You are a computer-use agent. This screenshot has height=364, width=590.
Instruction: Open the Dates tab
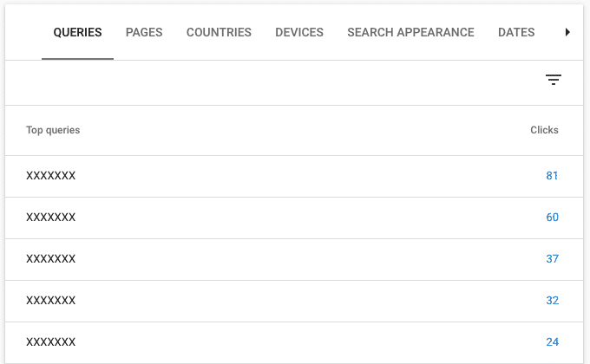point(516,32)
